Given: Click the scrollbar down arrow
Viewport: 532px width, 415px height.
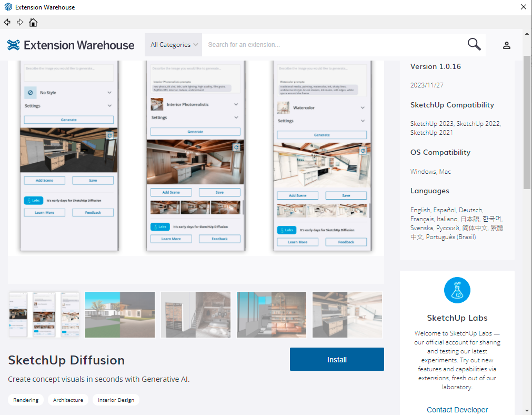Looking at the screenshot, I should (x=527, y=411).
